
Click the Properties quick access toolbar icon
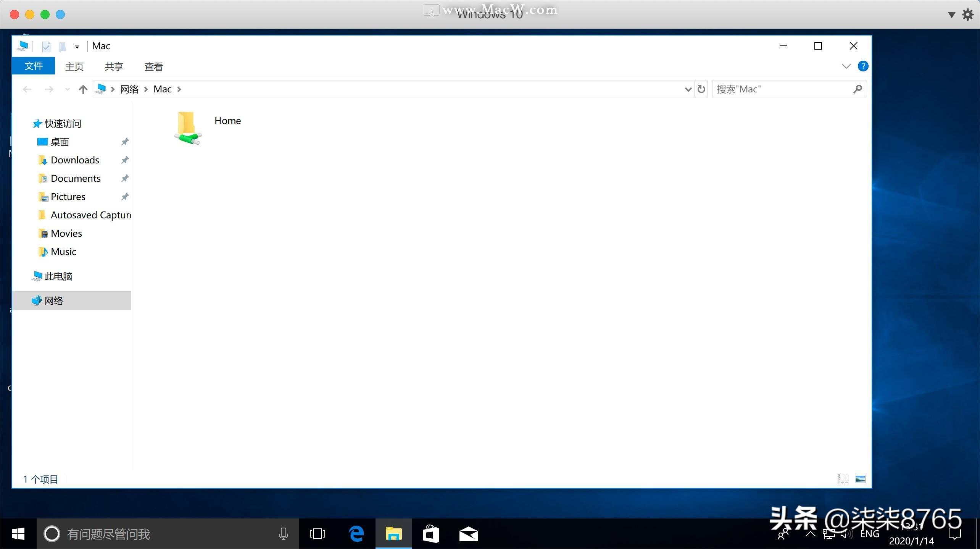click(46, 47)
